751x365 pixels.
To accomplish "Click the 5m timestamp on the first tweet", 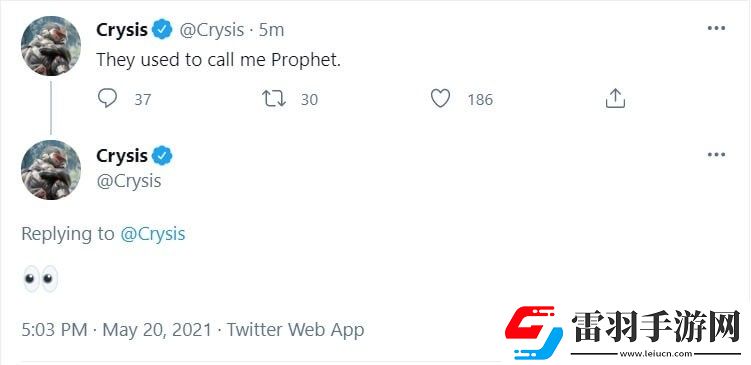I will pyautogui.click(x=272, y=30).
